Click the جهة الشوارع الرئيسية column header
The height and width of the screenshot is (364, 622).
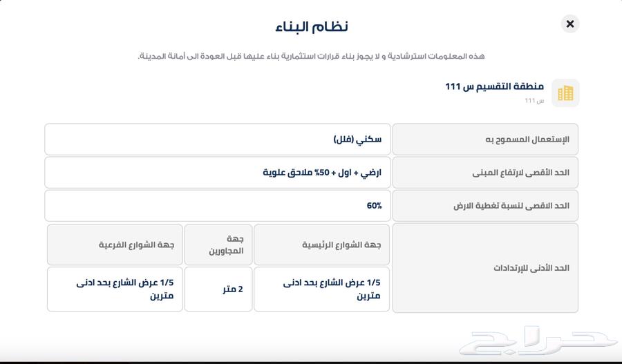point(321,245)
